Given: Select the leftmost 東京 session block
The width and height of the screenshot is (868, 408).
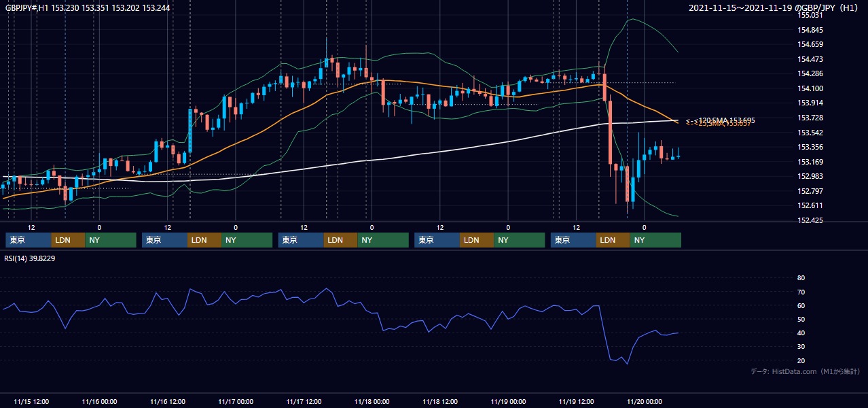Looking at the screenshot, I should point(29,240).
